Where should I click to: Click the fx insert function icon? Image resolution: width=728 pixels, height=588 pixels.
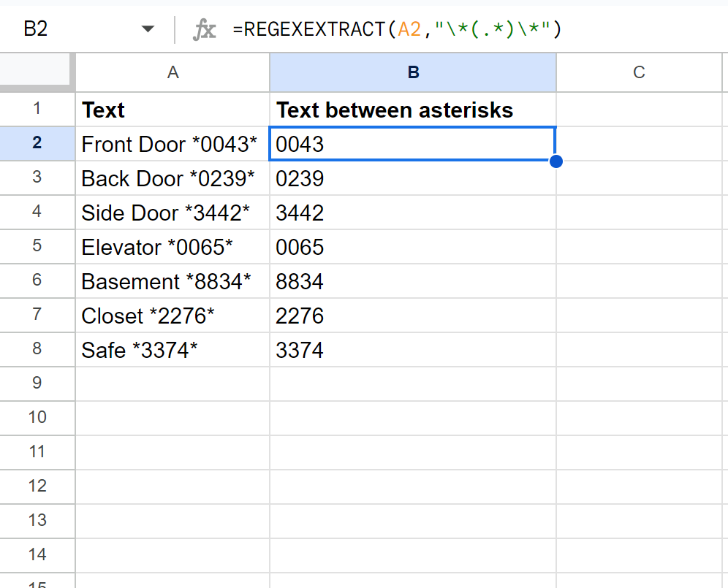(x=205, y=28)
